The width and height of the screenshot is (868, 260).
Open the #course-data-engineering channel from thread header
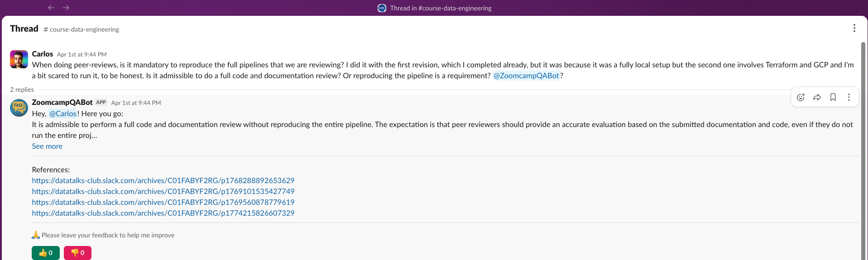click(81, 29)
